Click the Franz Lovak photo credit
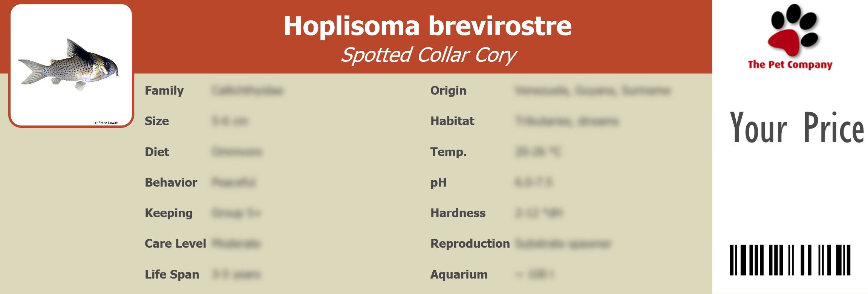Viewport: 868px width, 294px height. click(x=106, y=123)
